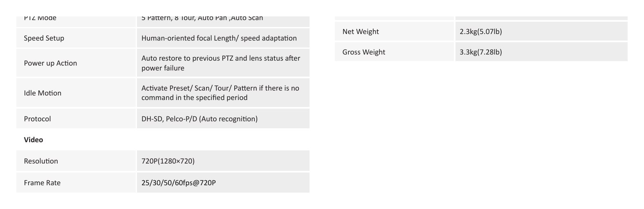Click the Video section heading

tap(34, 140)
